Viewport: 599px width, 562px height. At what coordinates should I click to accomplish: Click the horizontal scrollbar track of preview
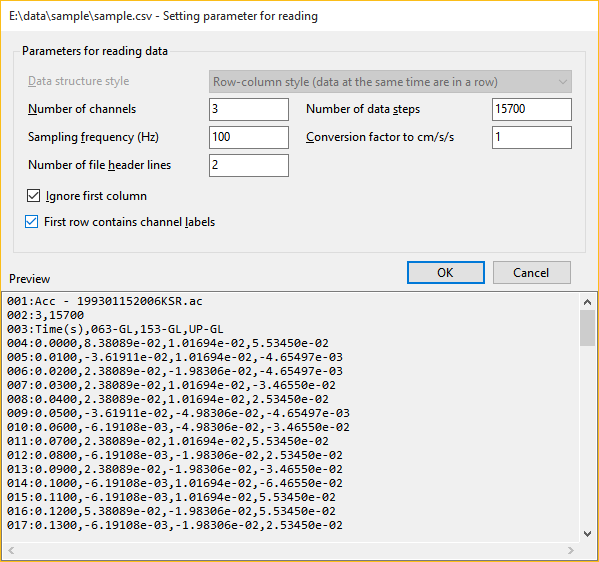pyautogui.click(x=291, y=550)
